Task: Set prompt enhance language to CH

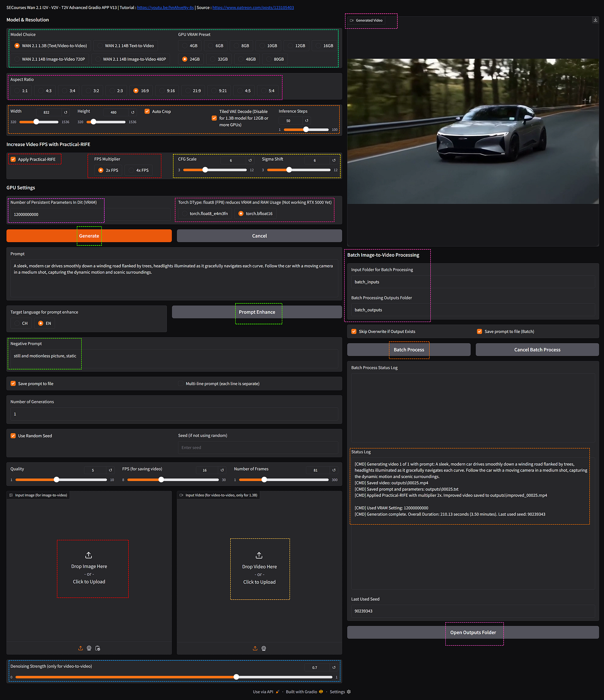Action: tap(21, 323)
